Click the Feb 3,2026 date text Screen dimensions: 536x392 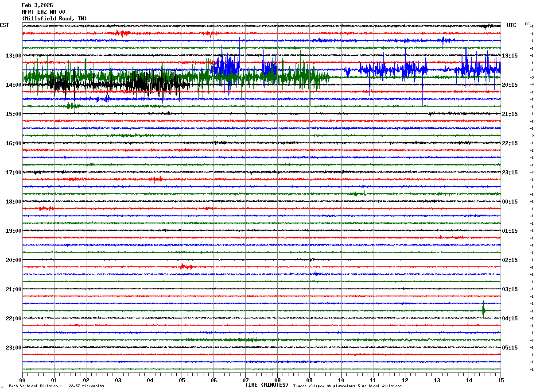pos(37,5)
